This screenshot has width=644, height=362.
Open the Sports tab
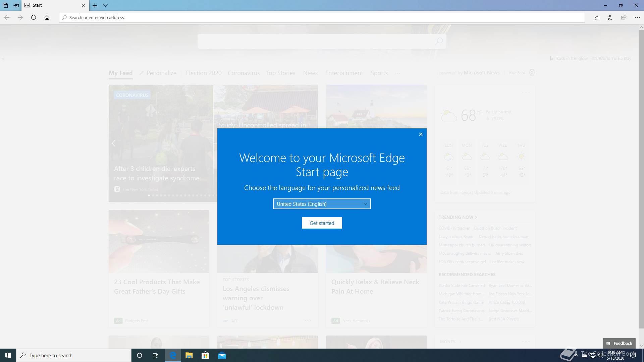point(379,73)
